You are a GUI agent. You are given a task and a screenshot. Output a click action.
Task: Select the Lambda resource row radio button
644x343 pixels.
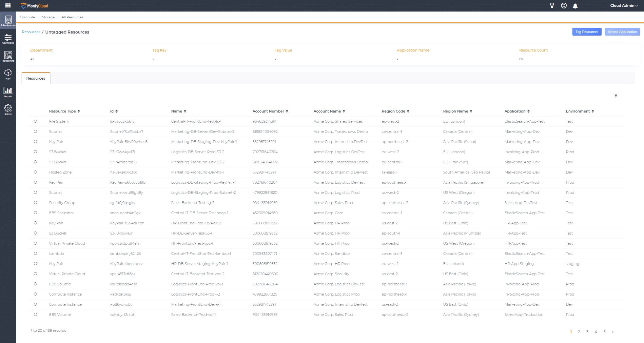pos(35,254)
